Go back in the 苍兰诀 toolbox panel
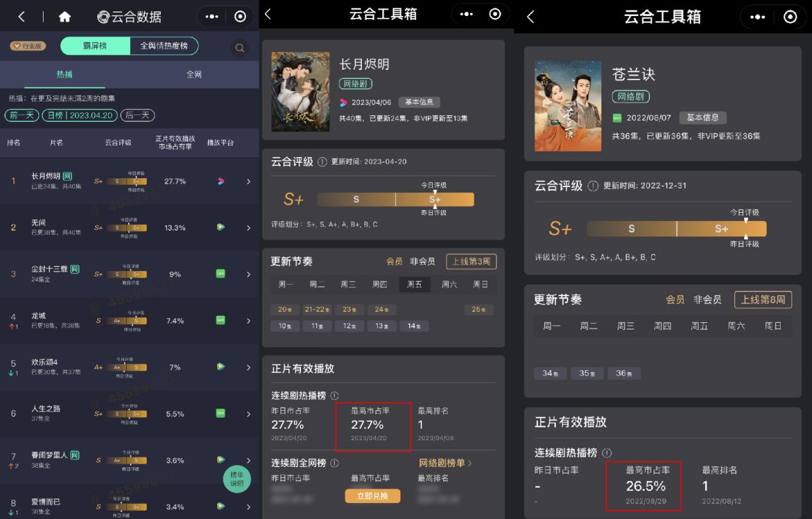The width and height of the screenshot is (812, 519). pyautogui.click(x=530, y=17)
